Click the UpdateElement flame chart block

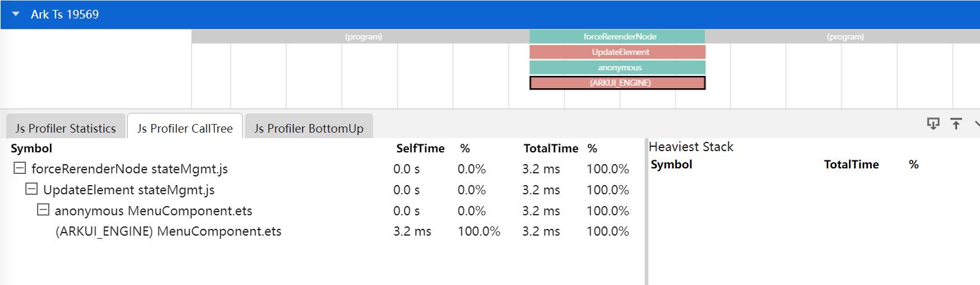(x=617, y=52)
